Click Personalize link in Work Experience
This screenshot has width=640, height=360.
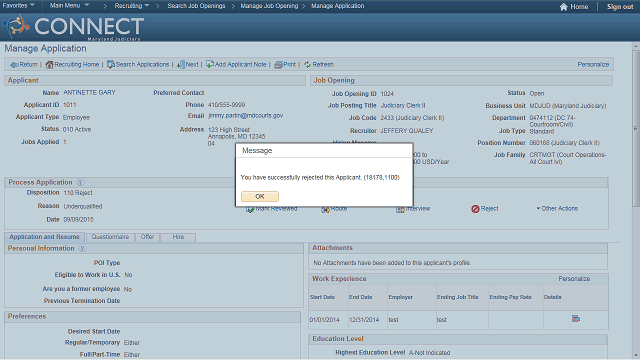[574, 279]
